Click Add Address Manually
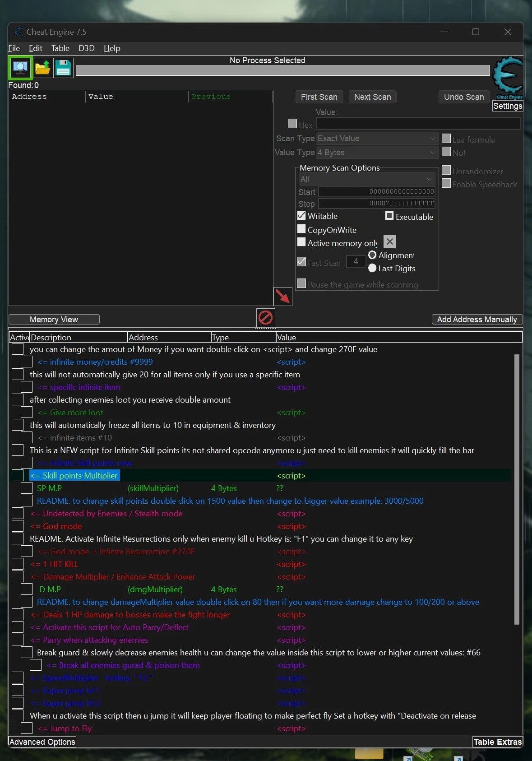This screenshot has width=532, height=761. pyautogui.click(x=477, y=320)
